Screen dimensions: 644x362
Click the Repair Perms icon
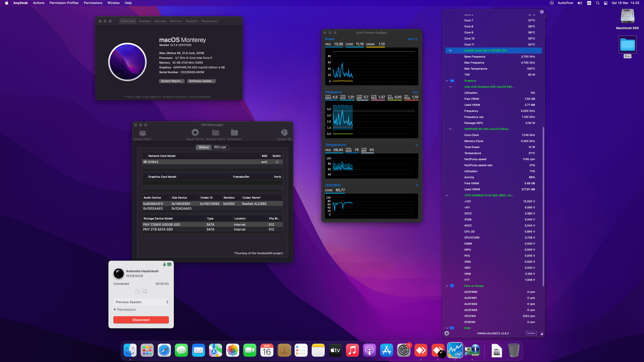[x=195, y=133]
